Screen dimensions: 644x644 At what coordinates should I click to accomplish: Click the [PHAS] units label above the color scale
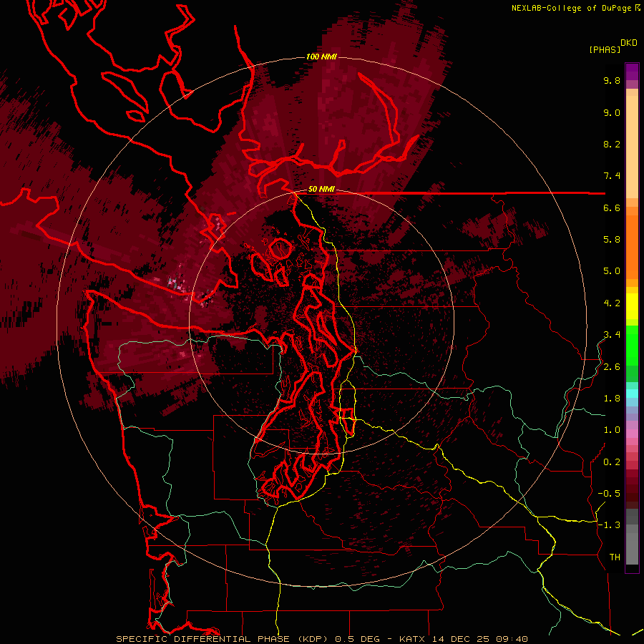[605, 49]
